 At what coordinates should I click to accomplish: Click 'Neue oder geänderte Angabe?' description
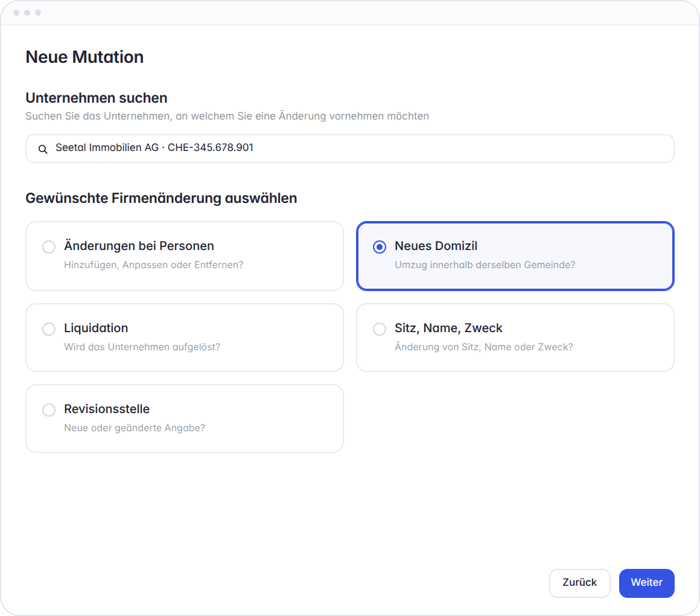(x=135, y=428)
